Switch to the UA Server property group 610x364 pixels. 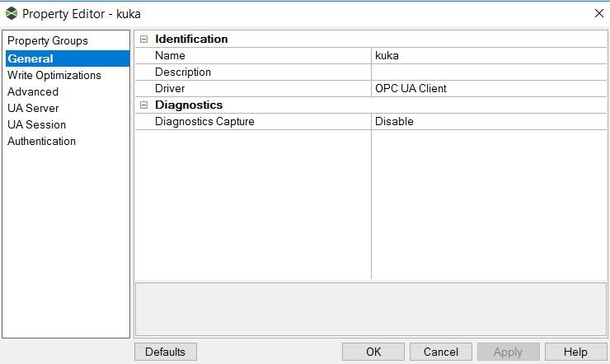33,108
